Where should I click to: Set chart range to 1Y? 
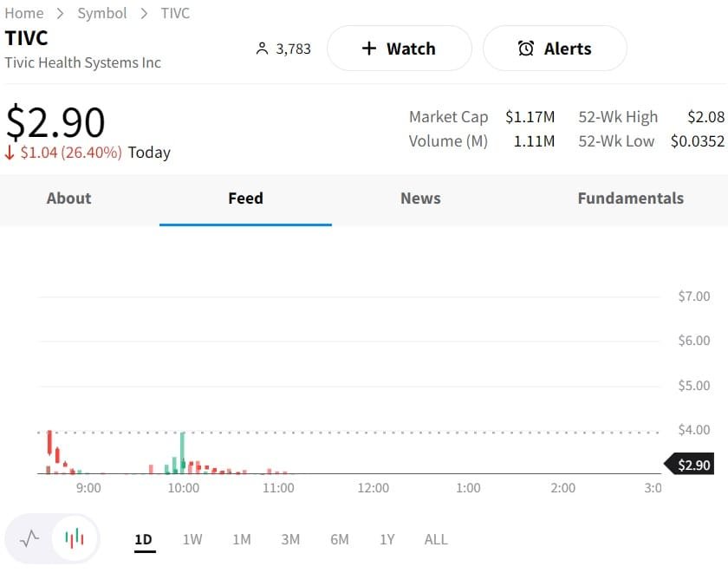[x=387, y=539]
